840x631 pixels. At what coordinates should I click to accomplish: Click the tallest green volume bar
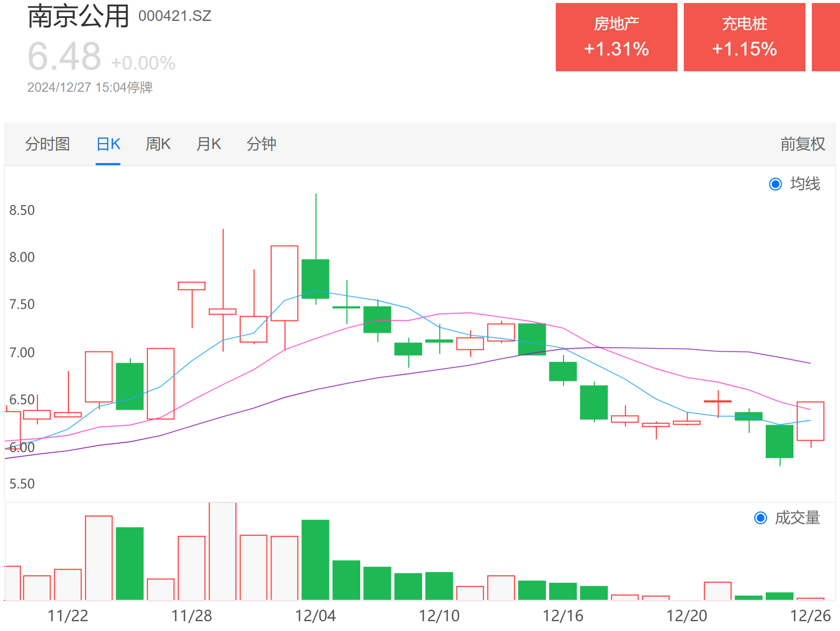pos(315,560)
